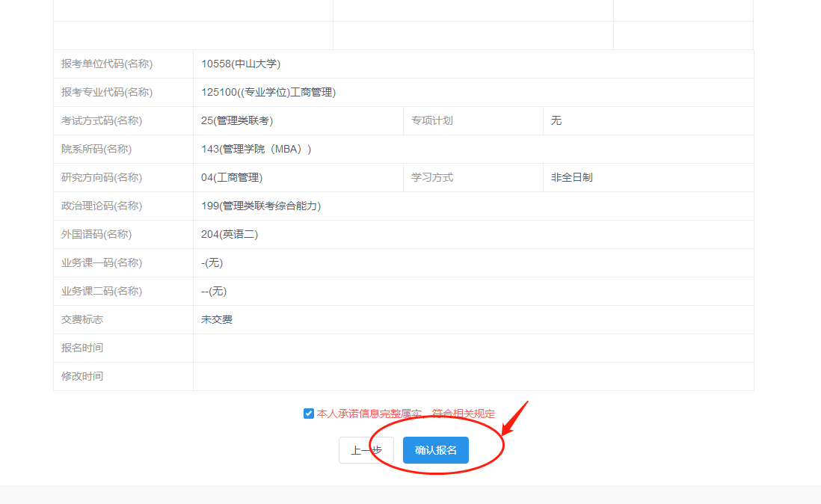821x504 pixels.
Task: Click the 125100 工商管理 major code value
Action: pos(268,92)
